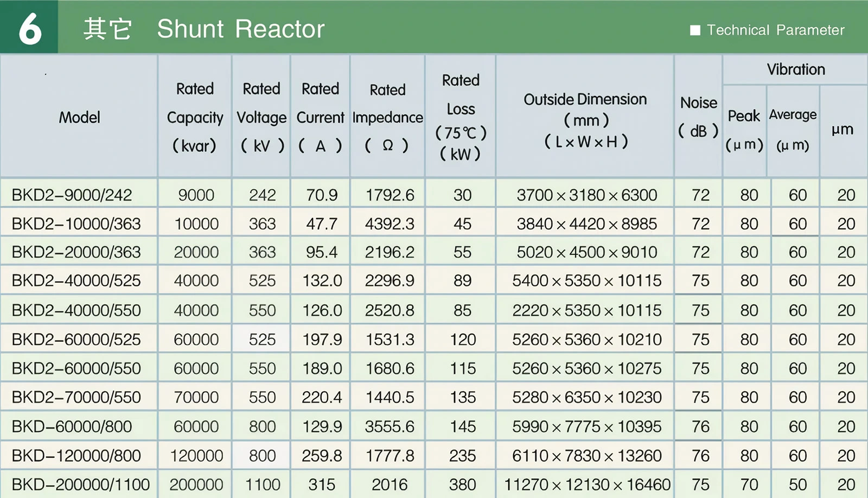868x498 pixels.
Task: Click the Vibration group header
Action: (795, 69)
